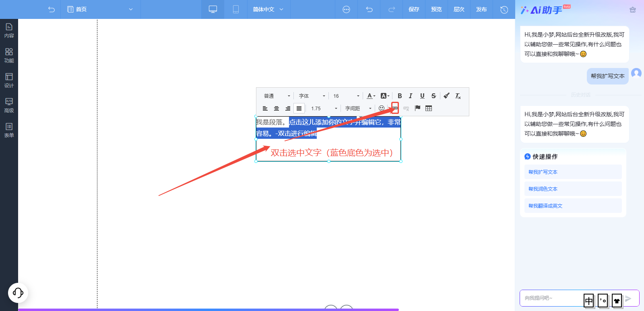Use the format painter brush

point(446,96)
